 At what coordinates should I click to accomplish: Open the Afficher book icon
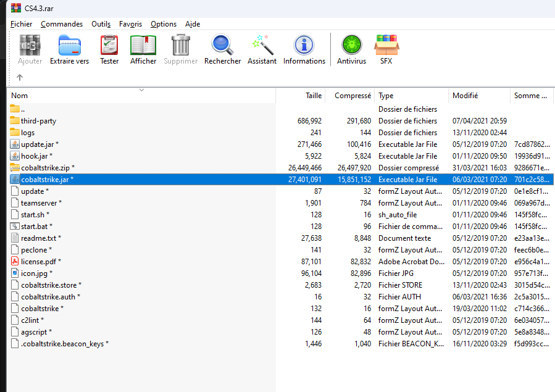click(x=143, y=45)
